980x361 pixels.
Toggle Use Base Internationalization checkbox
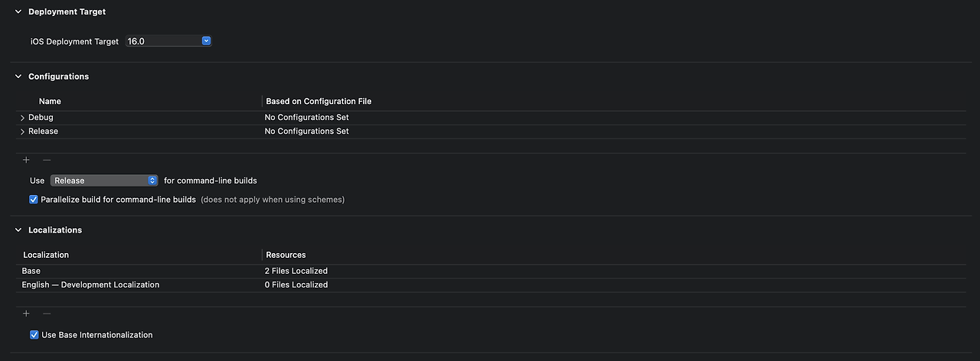point(34,335)
